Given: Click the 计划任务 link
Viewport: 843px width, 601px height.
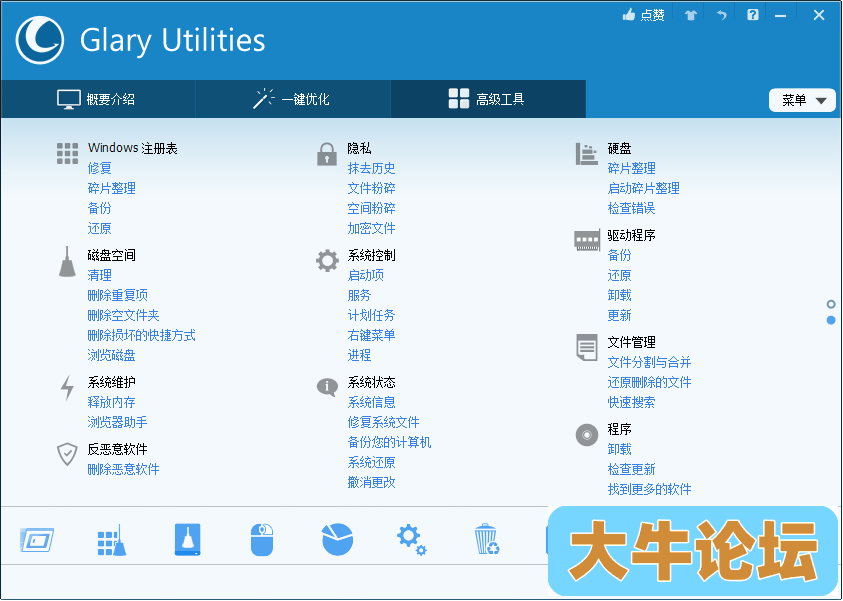Looking at the screenshot, I should (x=372, y=315).
